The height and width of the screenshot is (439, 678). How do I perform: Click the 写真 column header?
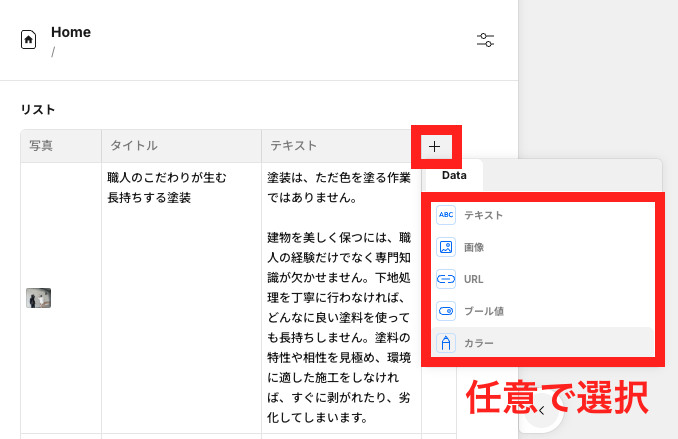[x=61, y=146]
